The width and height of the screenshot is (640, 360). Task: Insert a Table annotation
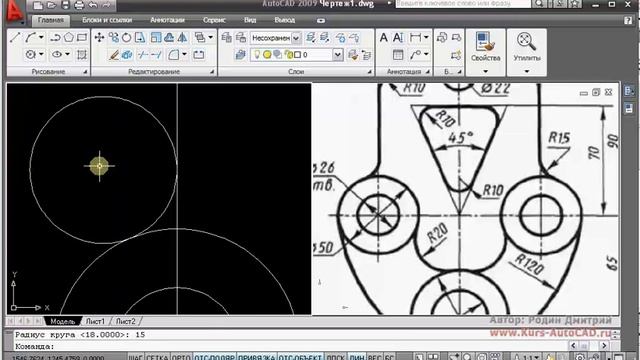pyautogui.click(x=398, y=54)
